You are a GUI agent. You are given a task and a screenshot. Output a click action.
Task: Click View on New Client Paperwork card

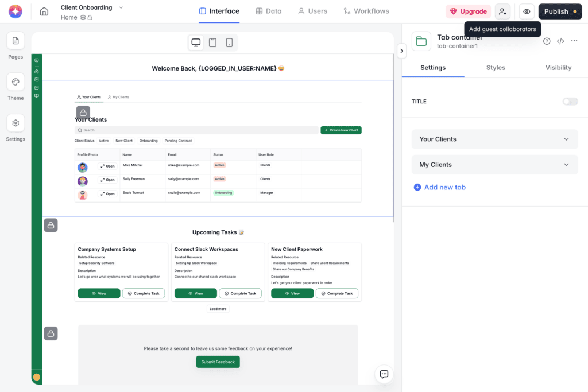[x=292, y=293]
